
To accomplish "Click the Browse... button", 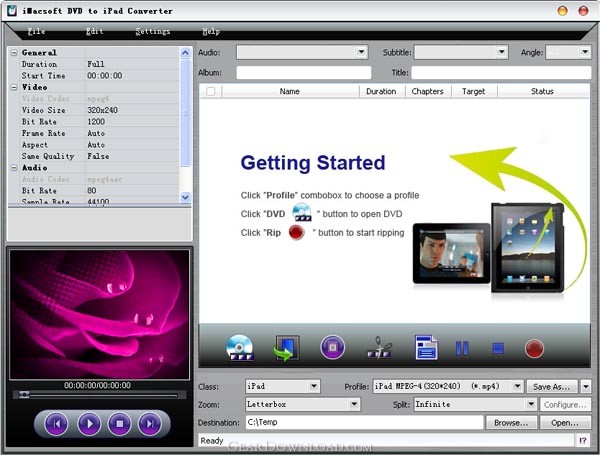I will [x=511, y=423].
